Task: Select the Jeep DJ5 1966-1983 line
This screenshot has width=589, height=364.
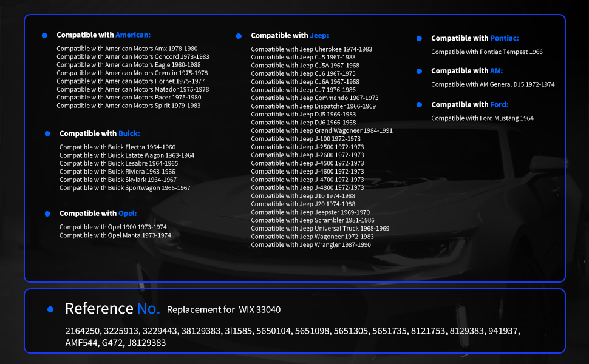Action: pyautogui.click(x=303, y=115)
